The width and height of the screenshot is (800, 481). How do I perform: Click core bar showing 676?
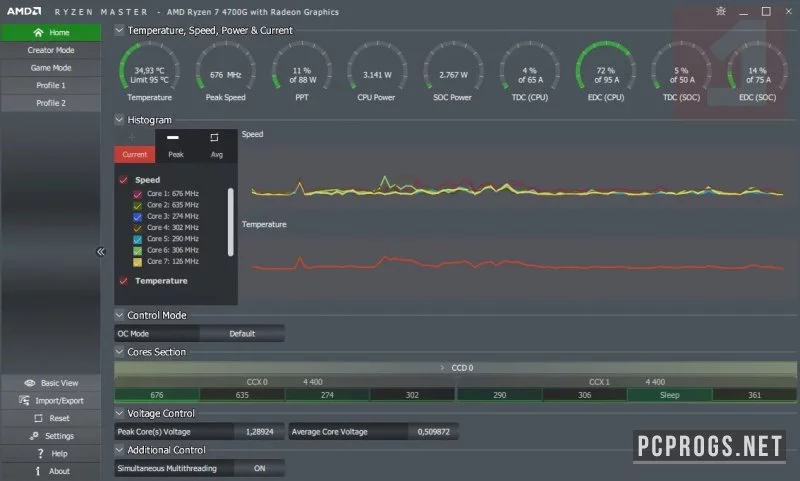pyautogui.click(x=157, y=395)
